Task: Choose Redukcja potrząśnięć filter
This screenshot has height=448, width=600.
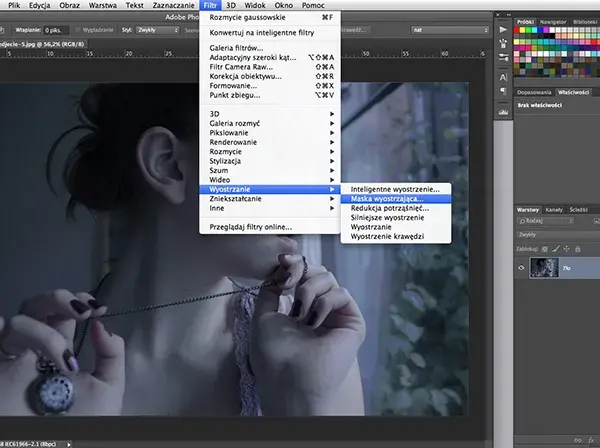Action: point(396,208)
